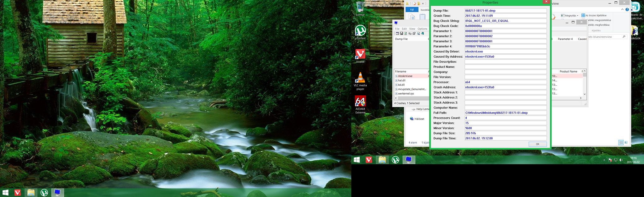Select Hálózat in Explorer navigation pane
The width and height of the screenshot is (644, 197).
(417, 119)
